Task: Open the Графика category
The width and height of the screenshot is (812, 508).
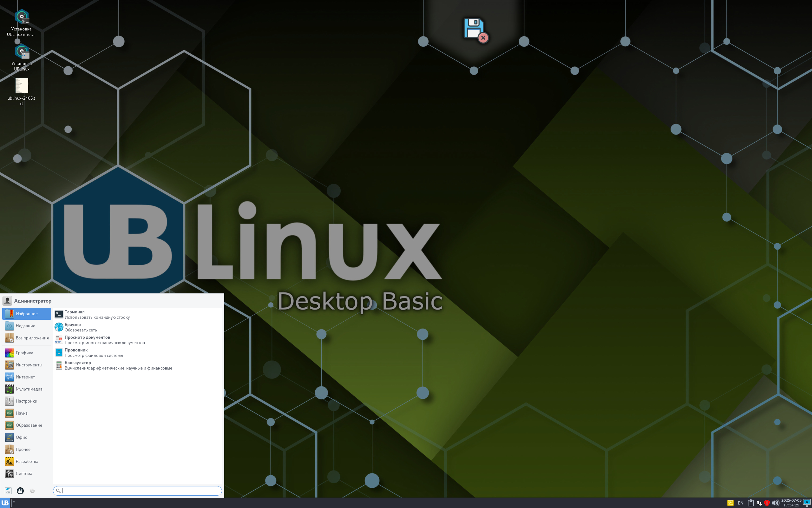Action: coord(27,352)
